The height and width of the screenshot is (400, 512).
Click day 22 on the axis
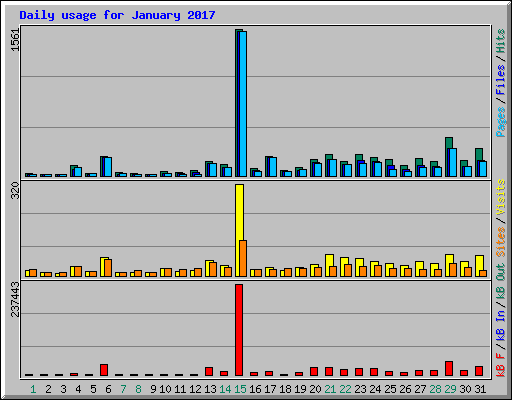click(x=345, y=389)
